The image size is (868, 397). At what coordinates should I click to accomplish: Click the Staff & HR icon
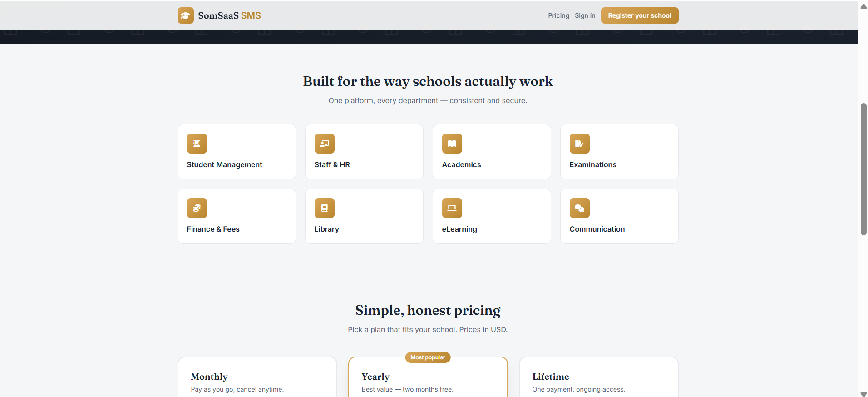pyautogui.click(x=325, y=144)
